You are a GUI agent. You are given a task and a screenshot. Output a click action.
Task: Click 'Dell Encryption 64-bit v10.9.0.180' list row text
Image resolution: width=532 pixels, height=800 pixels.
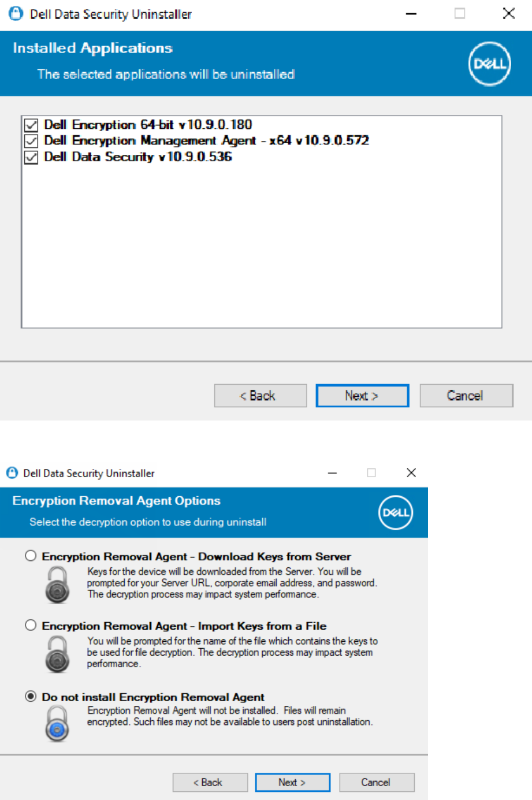[148, 125]
